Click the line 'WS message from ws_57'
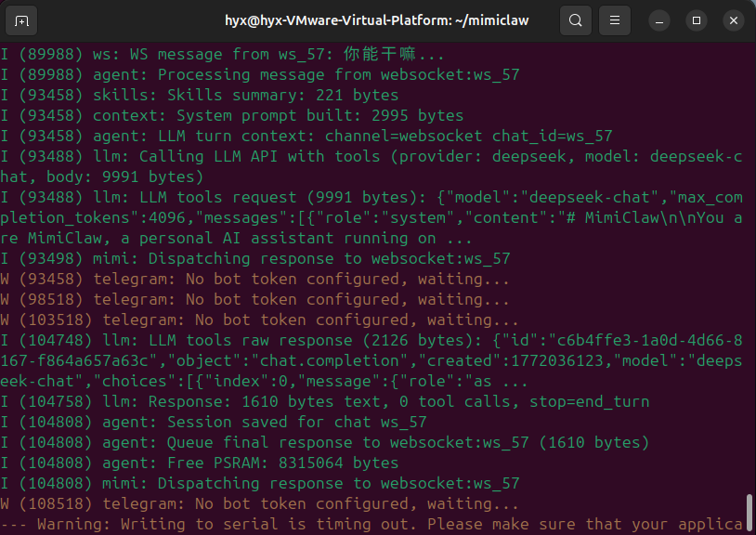 222,54
